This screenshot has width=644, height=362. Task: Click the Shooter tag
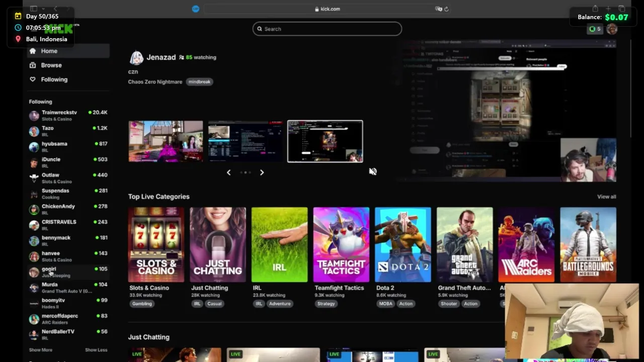point(449,304)
